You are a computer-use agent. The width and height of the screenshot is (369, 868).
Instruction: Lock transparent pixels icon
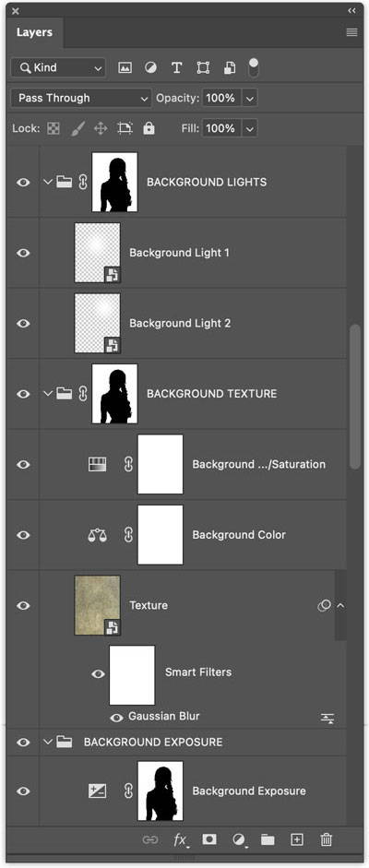tap(54, 128)
